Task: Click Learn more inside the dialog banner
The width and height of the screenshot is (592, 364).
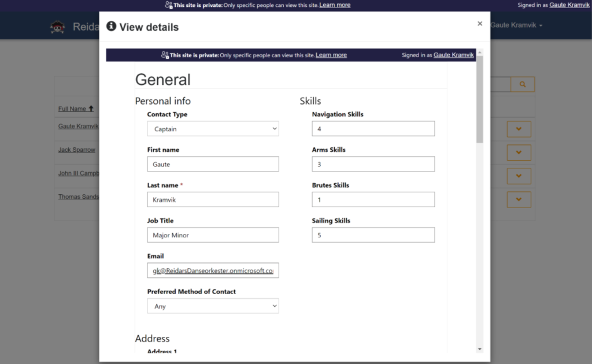Action: point(331,55)
